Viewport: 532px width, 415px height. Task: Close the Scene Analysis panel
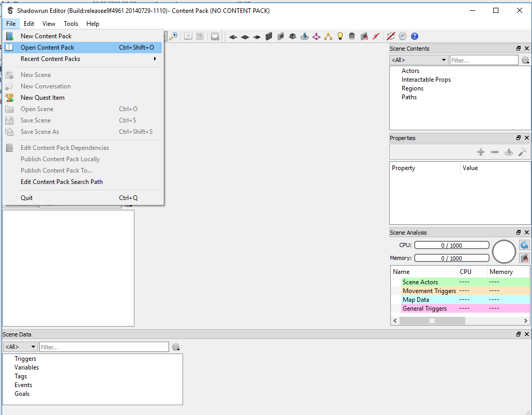pyautogui.click(x=526, y=232)
